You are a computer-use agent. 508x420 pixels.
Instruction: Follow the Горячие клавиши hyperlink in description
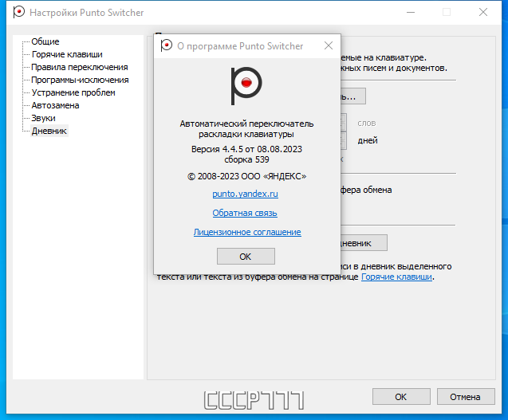click(x=396, y=277)
